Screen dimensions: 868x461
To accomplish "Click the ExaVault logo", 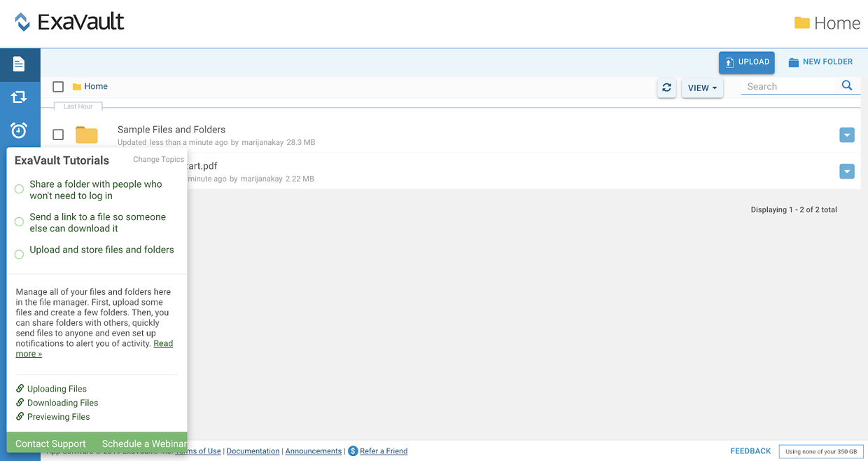I will (69, 22).
